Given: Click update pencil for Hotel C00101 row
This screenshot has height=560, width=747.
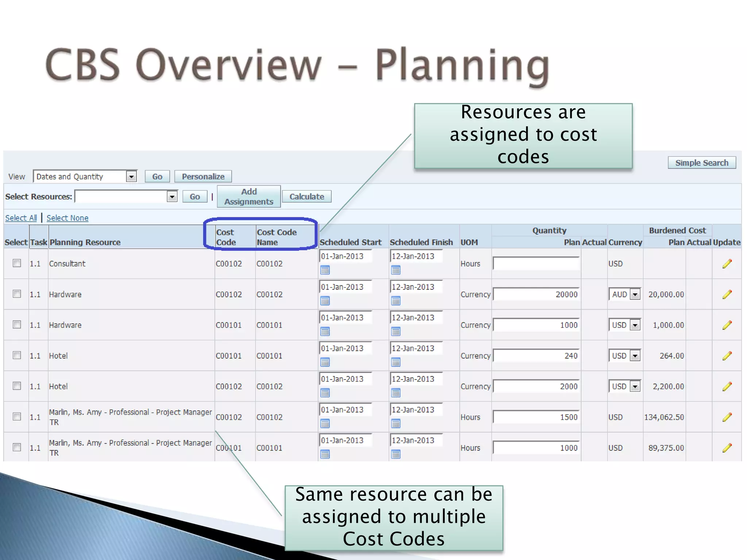Looking at the screenshot, I should tap(727, 355).
